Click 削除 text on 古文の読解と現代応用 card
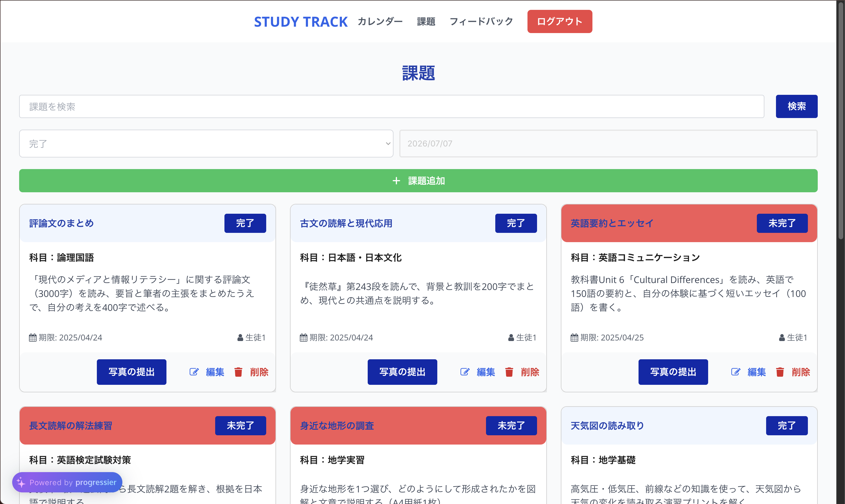This screenshot has height=504, width=845. [x=530, y=372]
